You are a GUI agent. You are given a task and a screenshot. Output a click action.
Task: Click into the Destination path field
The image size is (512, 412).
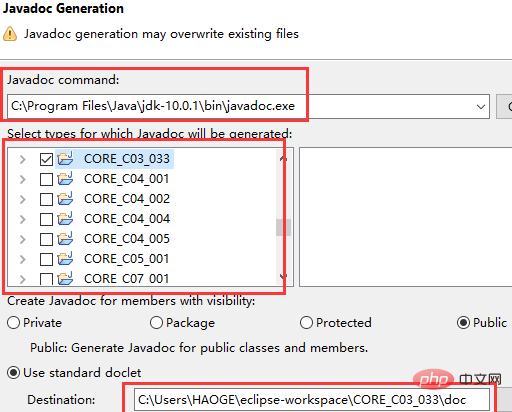311,399
